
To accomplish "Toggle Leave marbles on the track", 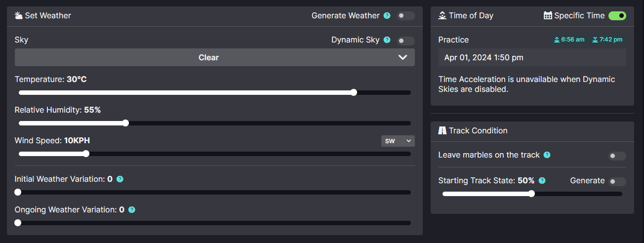I will pos(617,156).
